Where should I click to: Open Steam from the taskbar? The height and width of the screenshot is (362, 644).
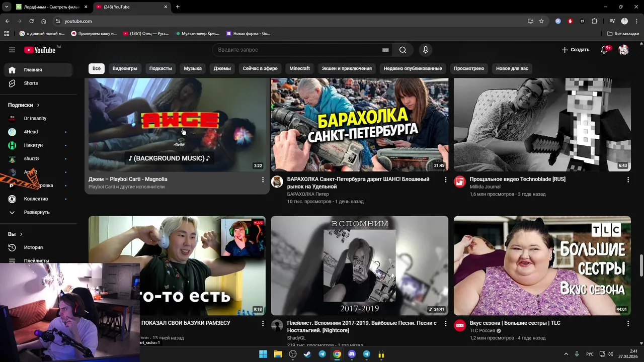(307, 354)
